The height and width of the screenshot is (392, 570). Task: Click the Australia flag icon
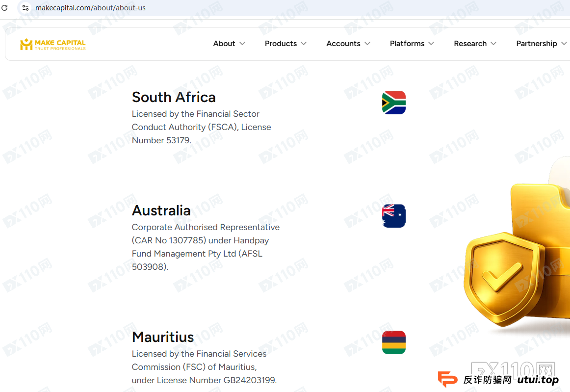[394, 216]
